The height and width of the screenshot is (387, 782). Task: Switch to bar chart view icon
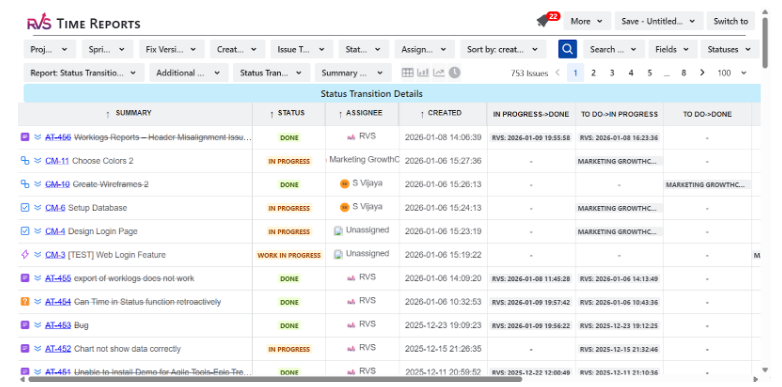tap(423, 73)
